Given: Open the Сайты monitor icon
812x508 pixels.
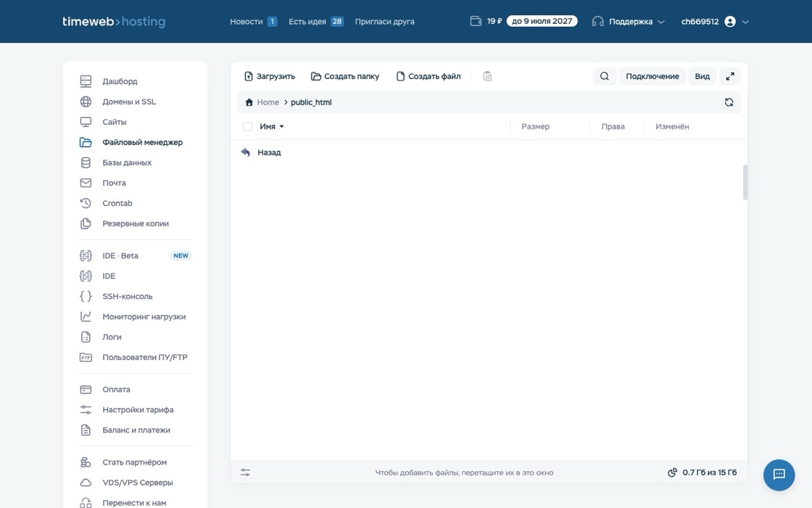Looking at the screenshot, I should pyautogui.click(x=86, y=122).
